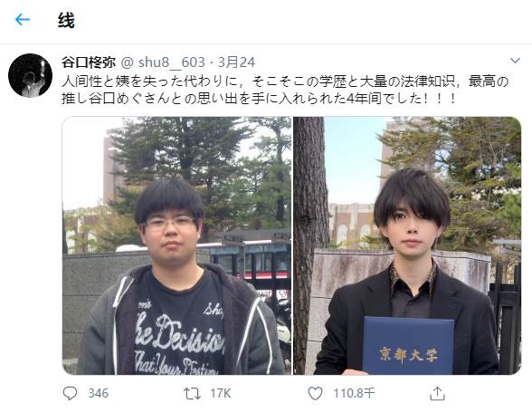Expand the tweet options chevron
Screen dimensions: 532x412
pos(515,61)
